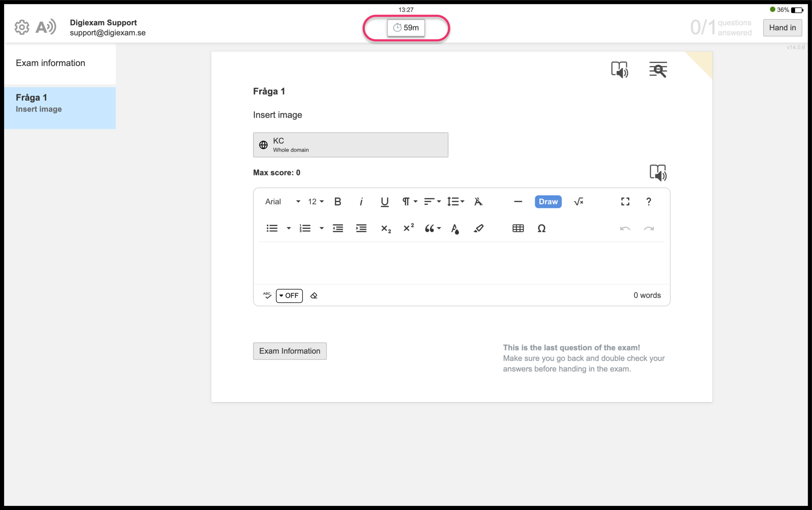The image size is (812, 510).
Task: Click the 0/1 questions answered counter
Action: pyautogui.click(x=721, y=28)
